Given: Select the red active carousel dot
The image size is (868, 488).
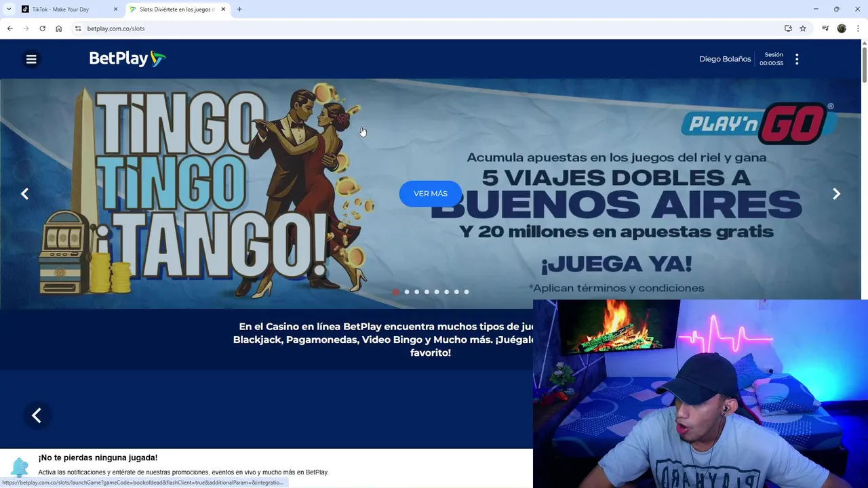Looking at the screenshot, I should click(396, 292).
